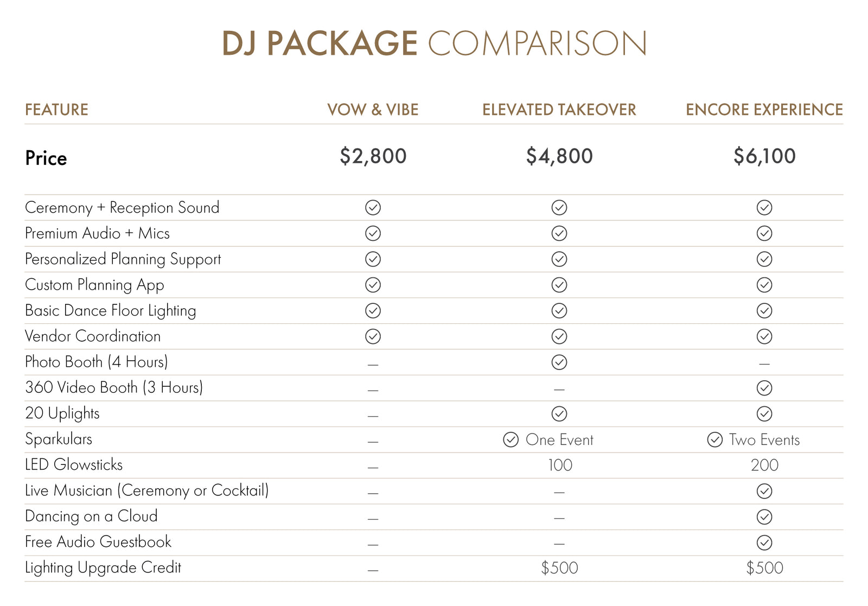Viewport: 868px width, 606px height.
Task: Click Elevated Takeover Photo Booth checkmark
Action: coord(559,362)
